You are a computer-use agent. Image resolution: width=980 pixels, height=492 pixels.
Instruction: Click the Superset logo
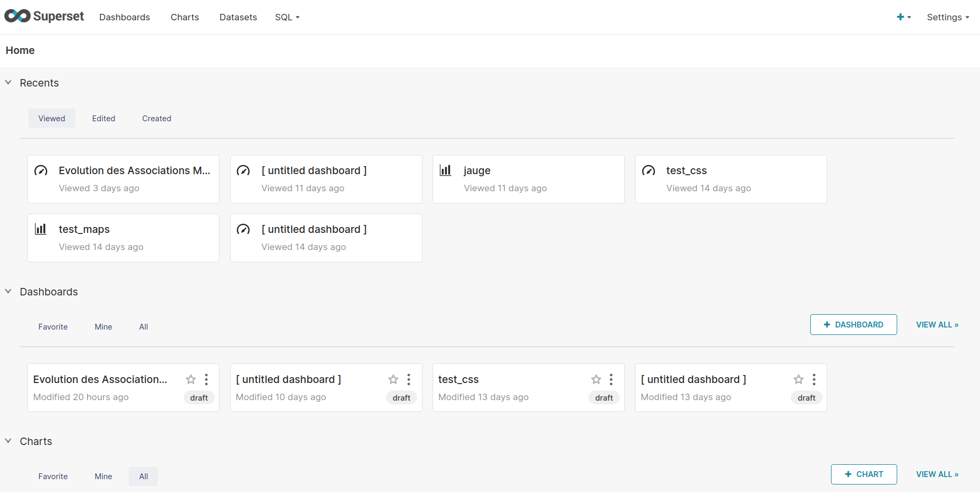[x=44, y=16]
